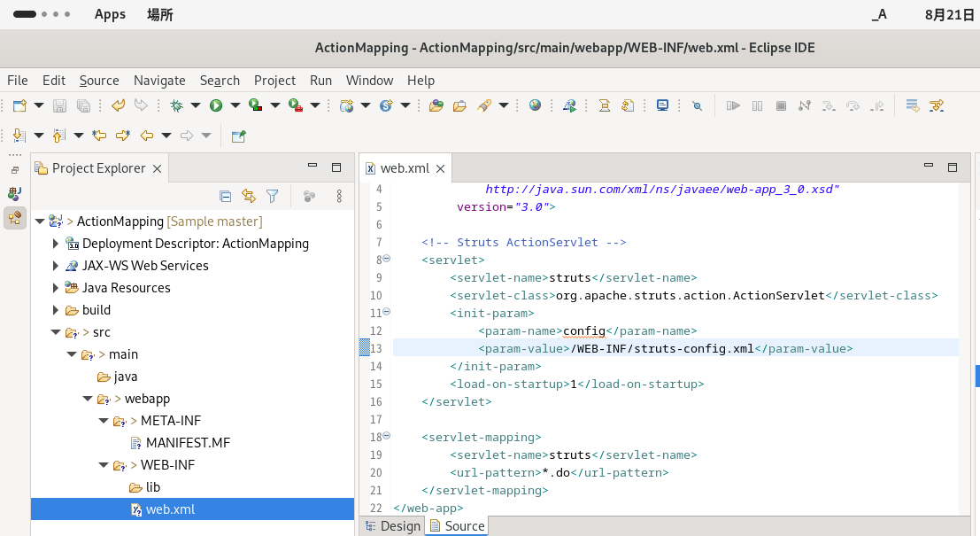980x536 pixels.
Task: Click the Run External Tools icon
Action: click(x=296, y=105)
